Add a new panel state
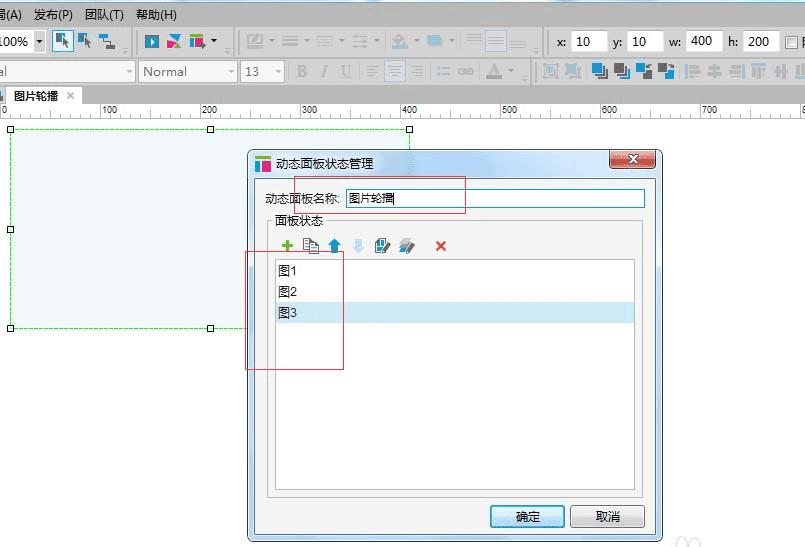This screenshot has height=547, width=805. 287,246
